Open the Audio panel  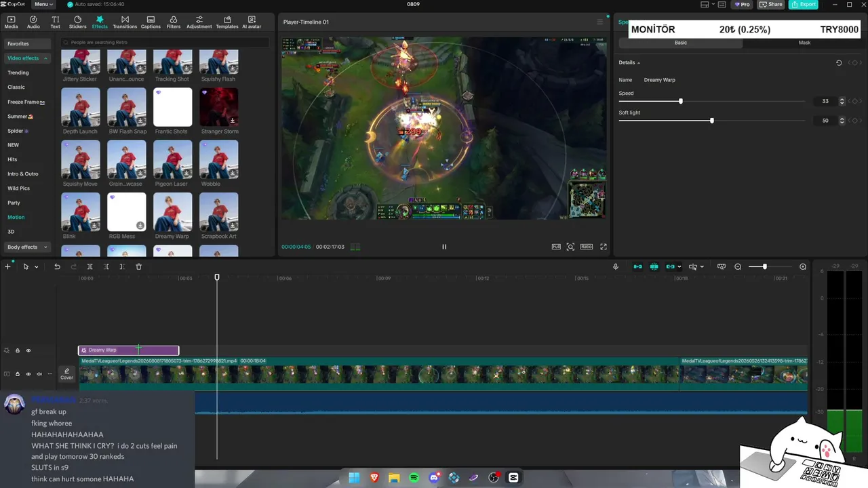point(33,22)
